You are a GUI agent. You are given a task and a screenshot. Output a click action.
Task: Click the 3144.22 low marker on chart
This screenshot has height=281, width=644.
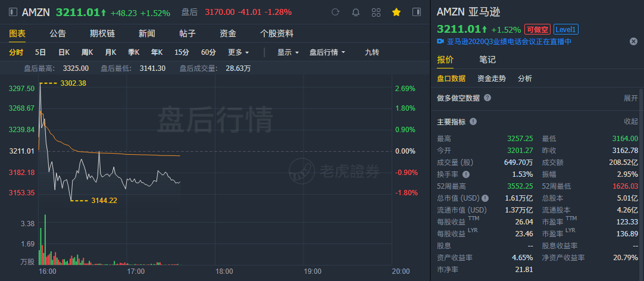(x=103, y=201)
